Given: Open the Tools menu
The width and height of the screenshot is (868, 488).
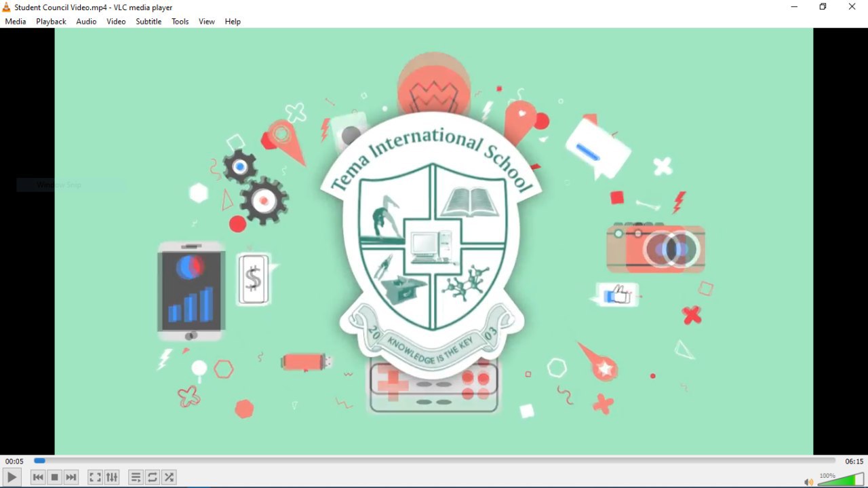Looking at the screenshot, I should tap(180, 22).
